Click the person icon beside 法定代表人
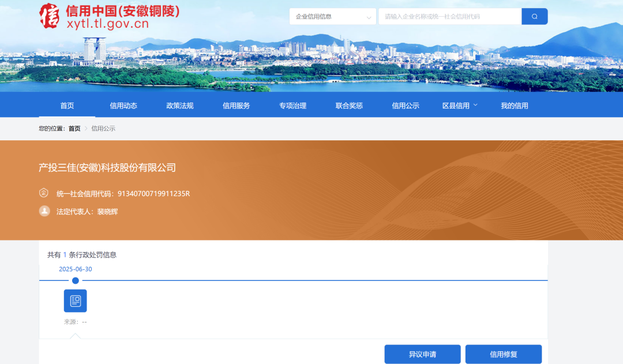 44,211
